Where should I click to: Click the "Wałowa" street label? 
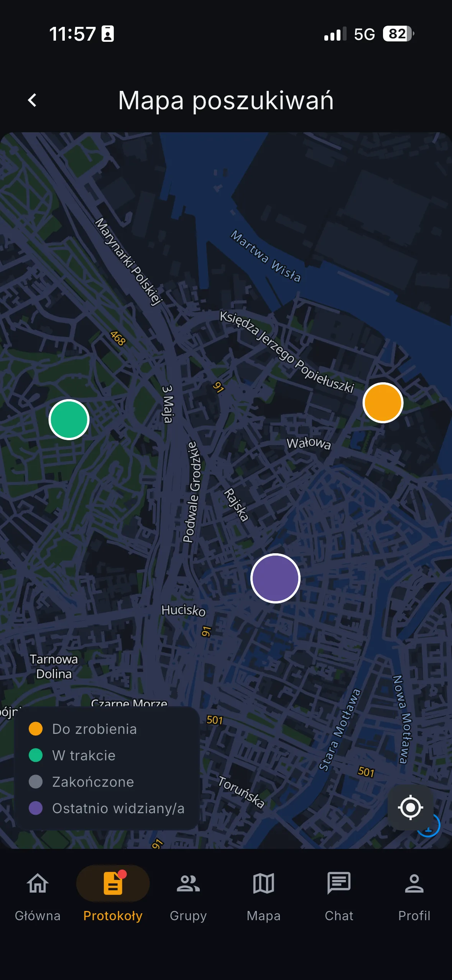click(309, 443)
